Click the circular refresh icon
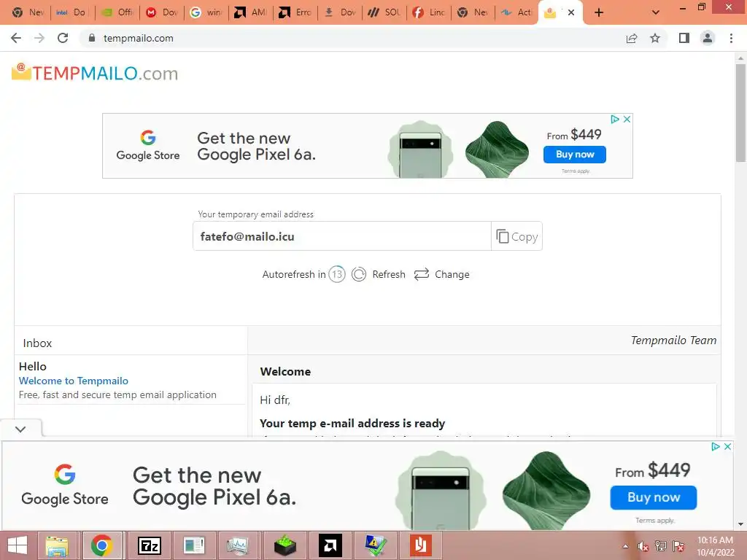This screenshot has height=560, width=747. click(x=359, y=274)
